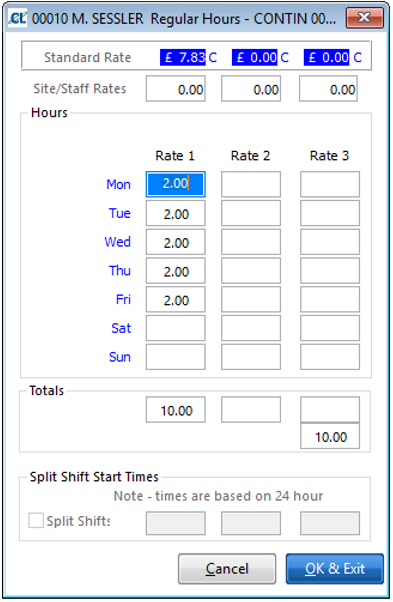
Task: Click the third standard rate £ 0.00 value
Action: [x=327, y=57]
